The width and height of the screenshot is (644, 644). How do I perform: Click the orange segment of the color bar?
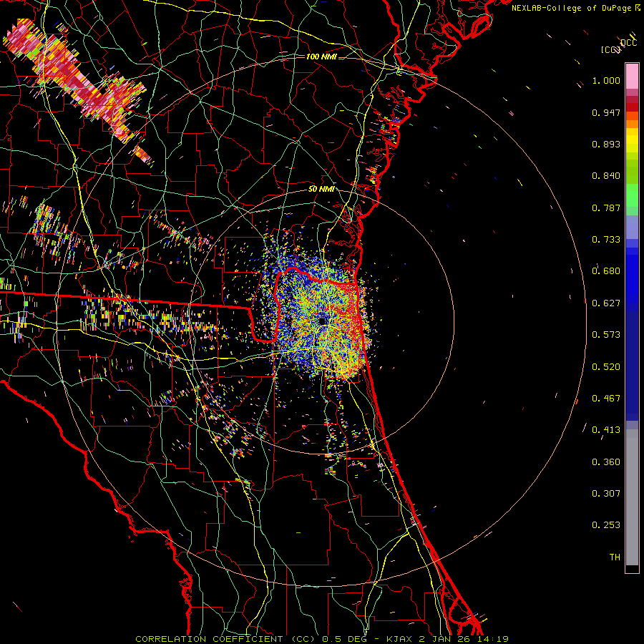coord(632,123)
